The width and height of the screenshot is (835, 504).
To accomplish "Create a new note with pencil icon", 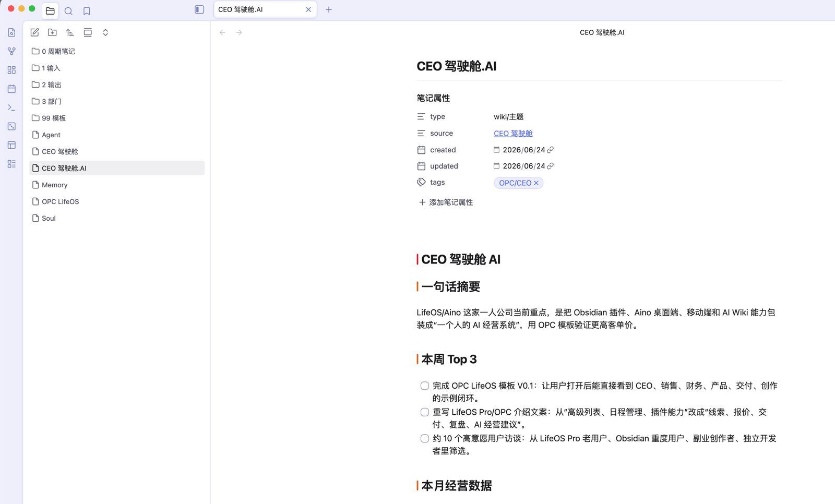I will (x=34, y=32).
